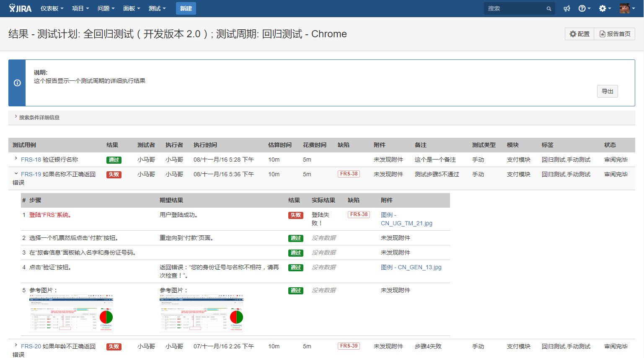Open the 项目 menu
The height and width of the screenshot is (358, 644).
(80, 8)
